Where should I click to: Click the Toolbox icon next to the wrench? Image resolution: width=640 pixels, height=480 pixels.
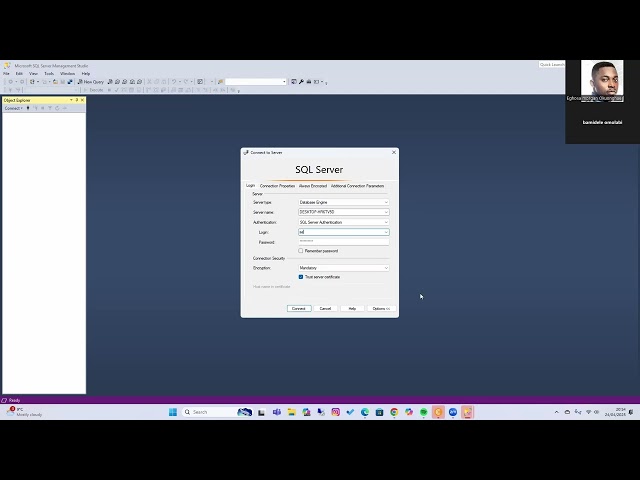coord(309,82)
